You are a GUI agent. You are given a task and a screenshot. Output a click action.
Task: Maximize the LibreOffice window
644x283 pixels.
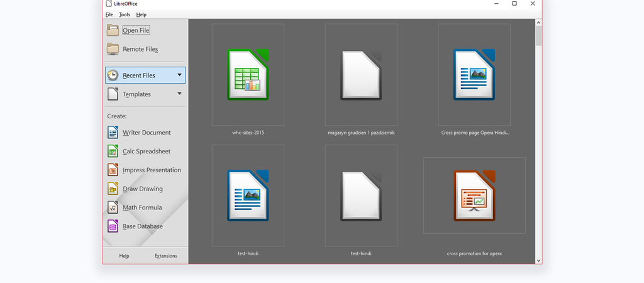(514, 4)
